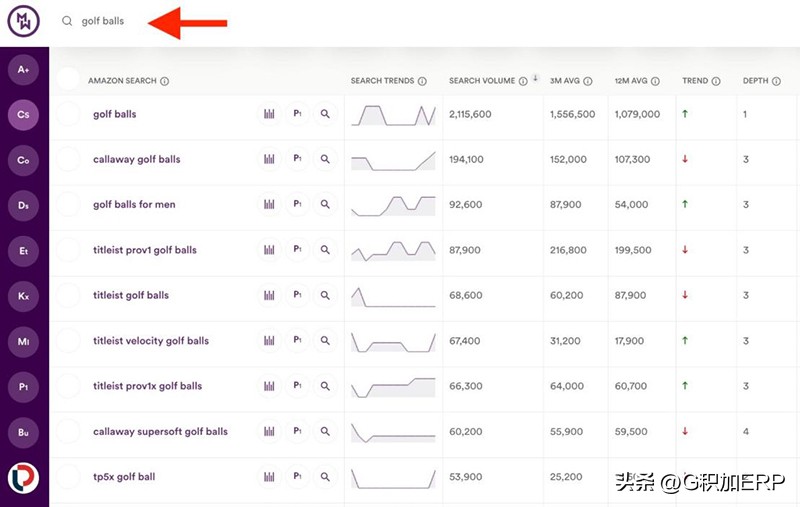This screenshot has height=507, width=800.
Task: Show info for Search Volume column
Action: click(523, 81)
